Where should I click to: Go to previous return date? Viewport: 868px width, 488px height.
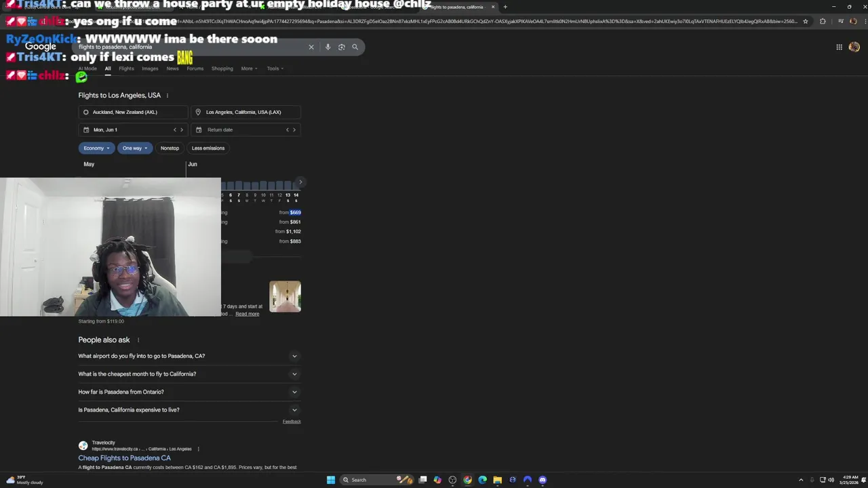click(288, 129)
